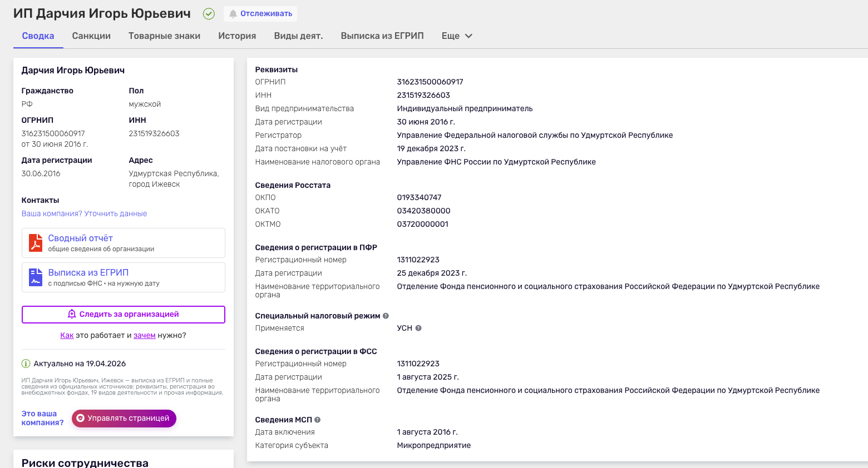Click help icon beside Сведения МСП
Viewport: 868px width, 468px height.
pyautogui.click(x=318, y=420)
